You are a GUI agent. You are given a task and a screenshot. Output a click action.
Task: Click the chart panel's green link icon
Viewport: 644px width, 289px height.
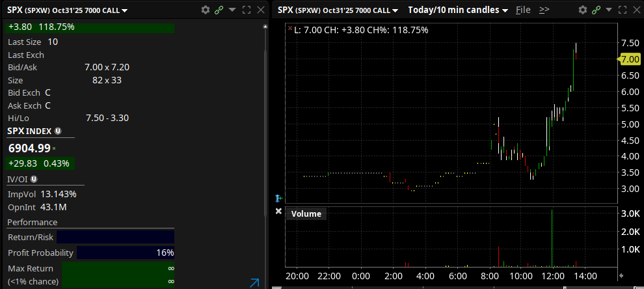point(596,10)
